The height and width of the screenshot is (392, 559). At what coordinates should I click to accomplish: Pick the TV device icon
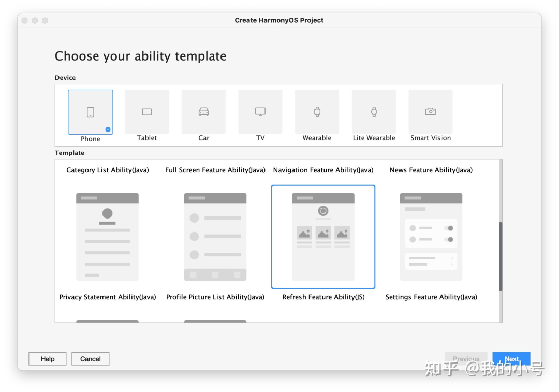[260, 112]
